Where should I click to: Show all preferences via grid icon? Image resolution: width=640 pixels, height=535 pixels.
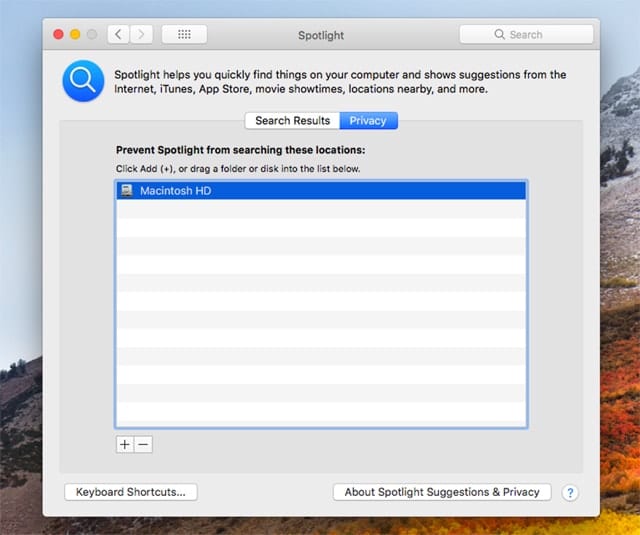coord(184,35)
